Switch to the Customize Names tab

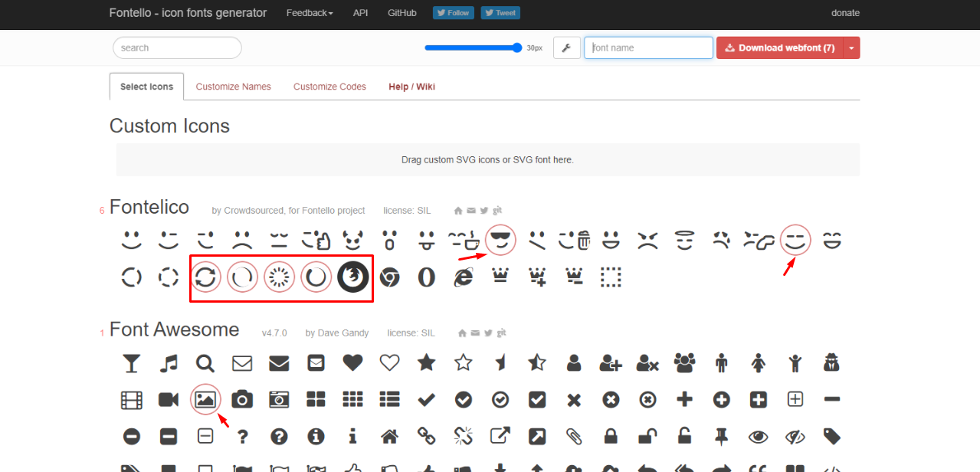click(233, 87)
